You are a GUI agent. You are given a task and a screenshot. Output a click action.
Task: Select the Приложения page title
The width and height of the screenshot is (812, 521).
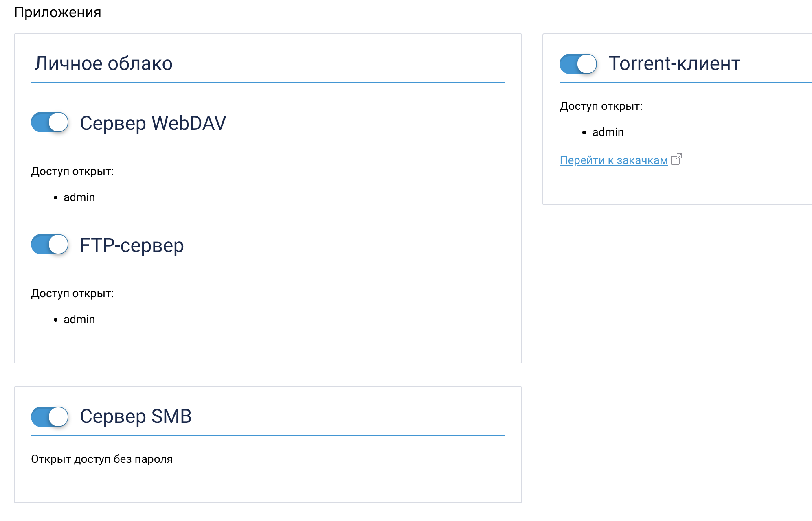click(x=57, y=12)
